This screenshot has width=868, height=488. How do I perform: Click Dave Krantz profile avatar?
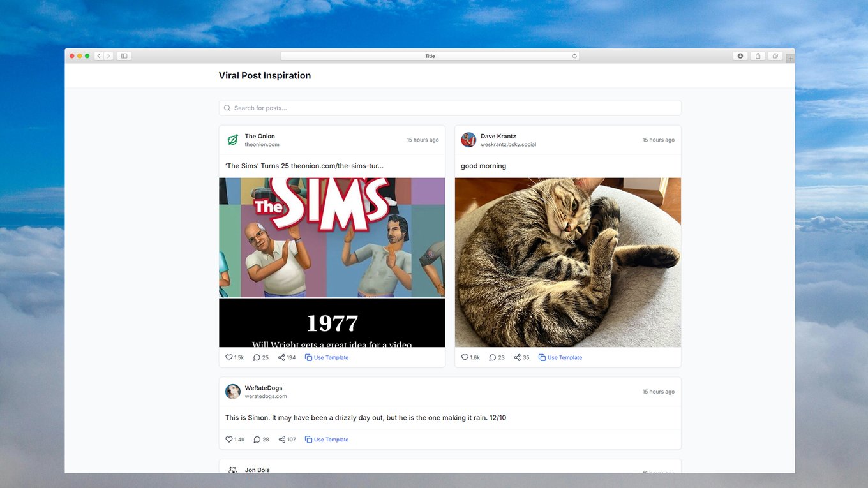point(468,140)
